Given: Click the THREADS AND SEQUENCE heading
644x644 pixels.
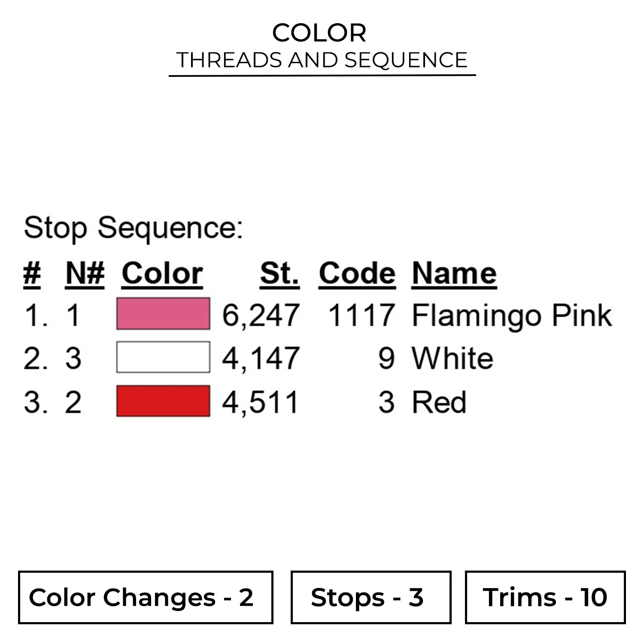Looking at the screenshot, I should click(322, 60).
